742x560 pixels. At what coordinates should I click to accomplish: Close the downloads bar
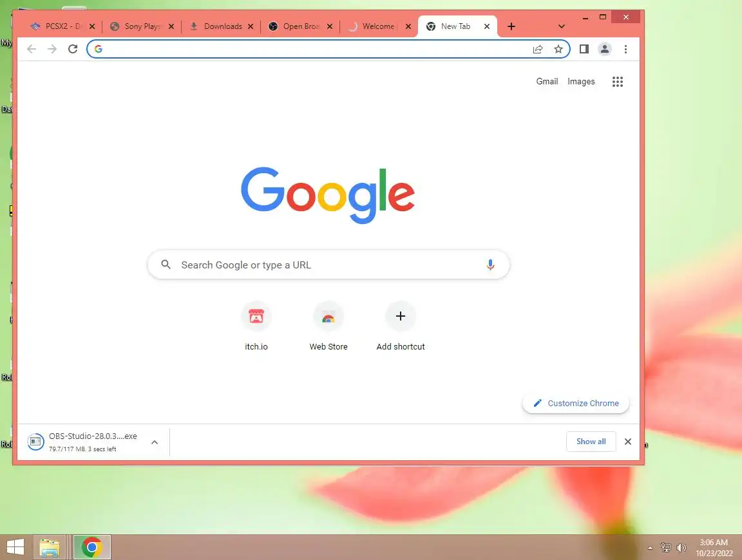pos(628,442)
